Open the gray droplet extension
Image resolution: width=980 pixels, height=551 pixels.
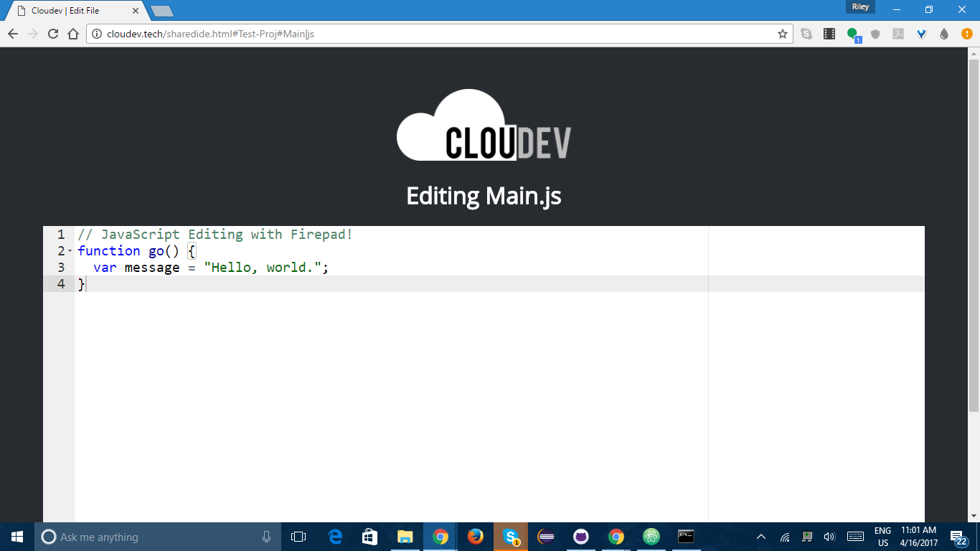pos(944,34)
